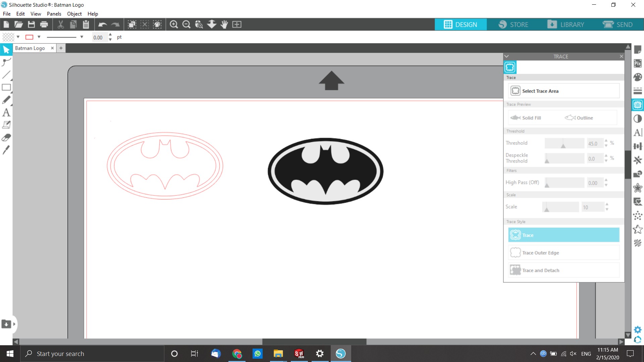Open the fill pattern dropdown arrow
Screen dimensions: 644x362
tap(18, 37)
